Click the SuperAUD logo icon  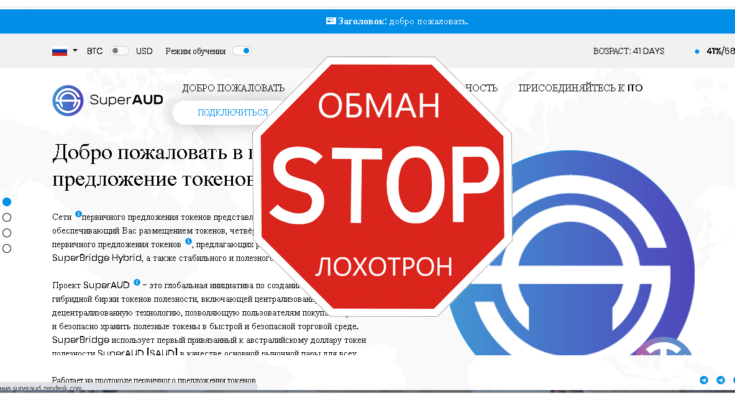coord(68,100)
